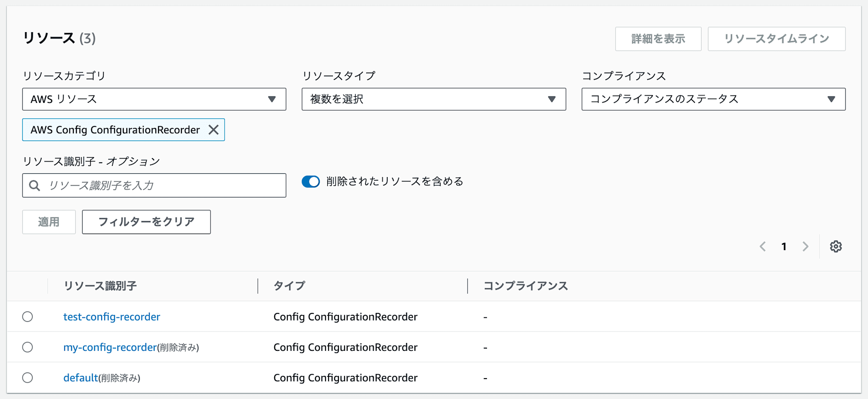Focus the リソース識別子を入力 search field
Image resolution: width=868 pixels, height=399 pixels.
(154, 185)
